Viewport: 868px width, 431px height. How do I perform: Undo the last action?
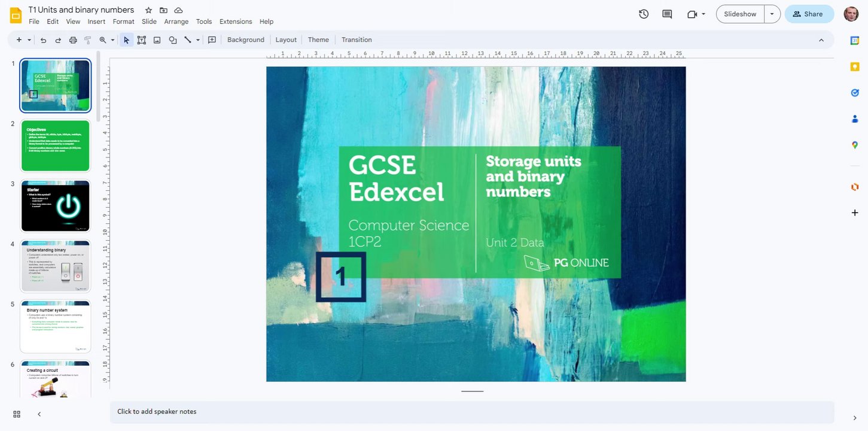point(43,40)
